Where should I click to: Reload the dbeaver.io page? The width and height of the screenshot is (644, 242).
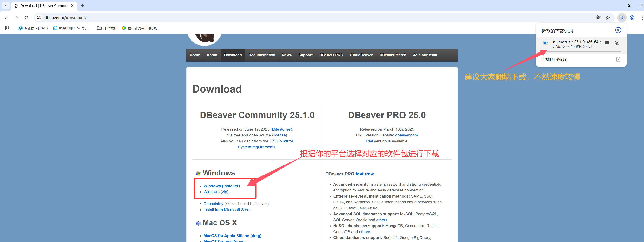(x=27, y=18)
